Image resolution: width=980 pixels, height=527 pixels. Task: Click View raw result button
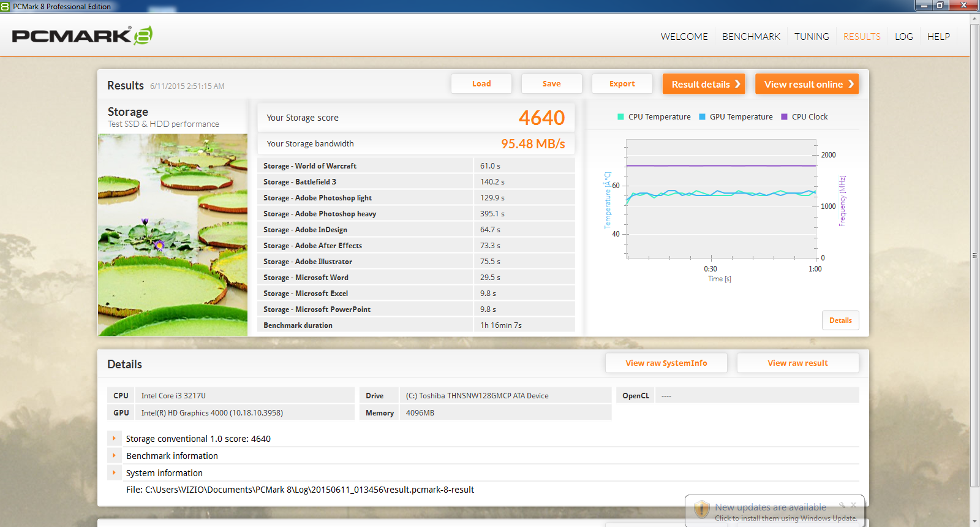pos(797,363)
